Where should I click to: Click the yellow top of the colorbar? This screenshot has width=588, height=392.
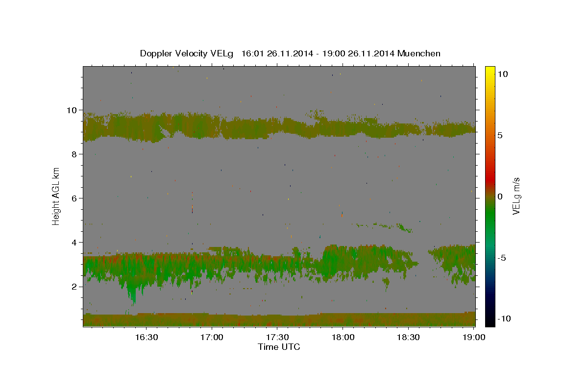490,70
